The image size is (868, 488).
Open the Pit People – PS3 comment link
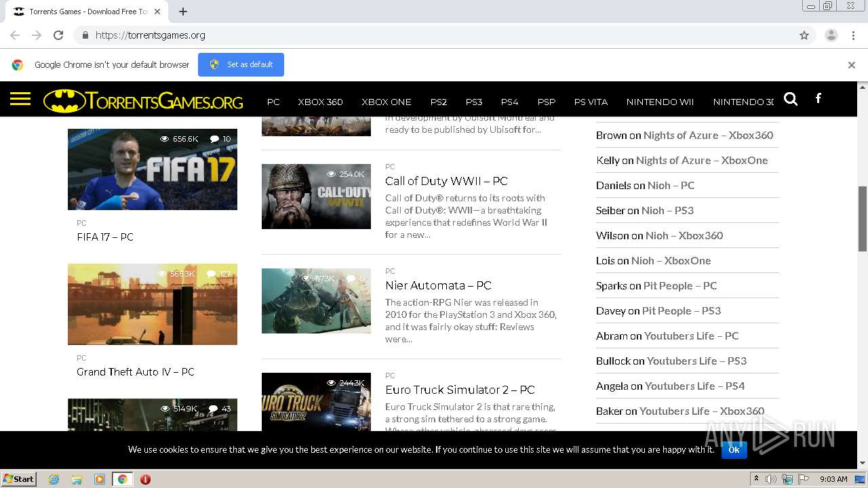tap(682, 310)
